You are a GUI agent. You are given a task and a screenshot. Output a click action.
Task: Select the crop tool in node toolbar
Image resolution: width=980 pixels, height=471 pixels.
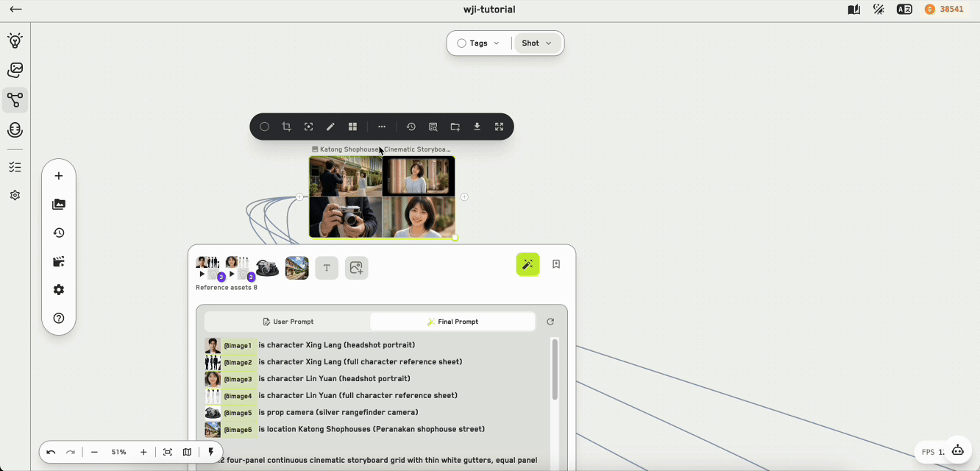(x=286, y=127)
